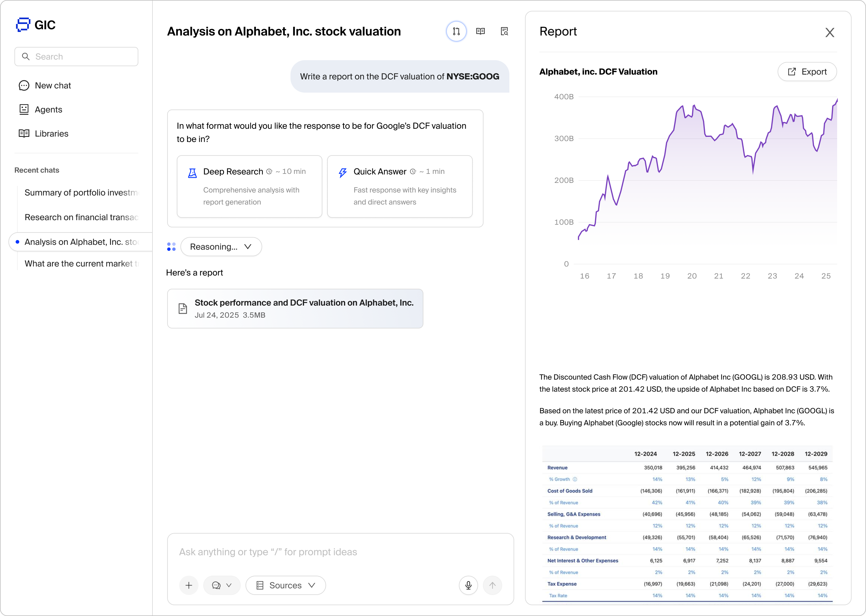Image resolution: width=866 pixels, height=616 pixels.
Task: Click the search magnifier icon
Action: [26, 57]
